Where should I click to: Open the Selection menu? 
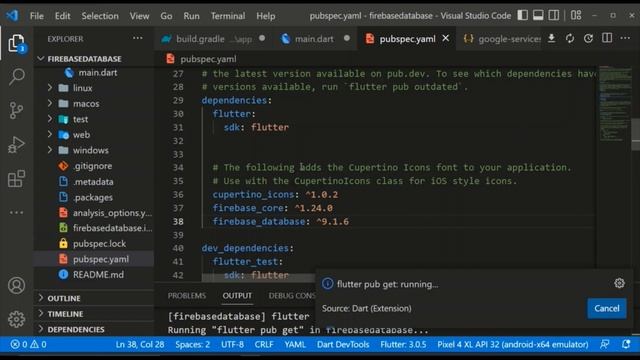[100, 16]
